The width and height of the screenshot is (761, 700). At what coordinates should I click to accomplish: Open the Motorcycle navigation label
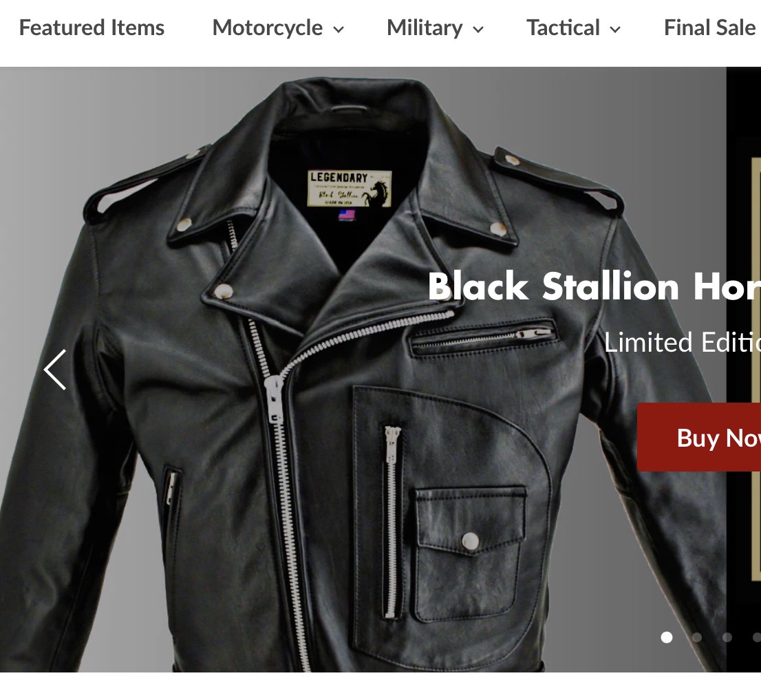[x=268, y=28]
